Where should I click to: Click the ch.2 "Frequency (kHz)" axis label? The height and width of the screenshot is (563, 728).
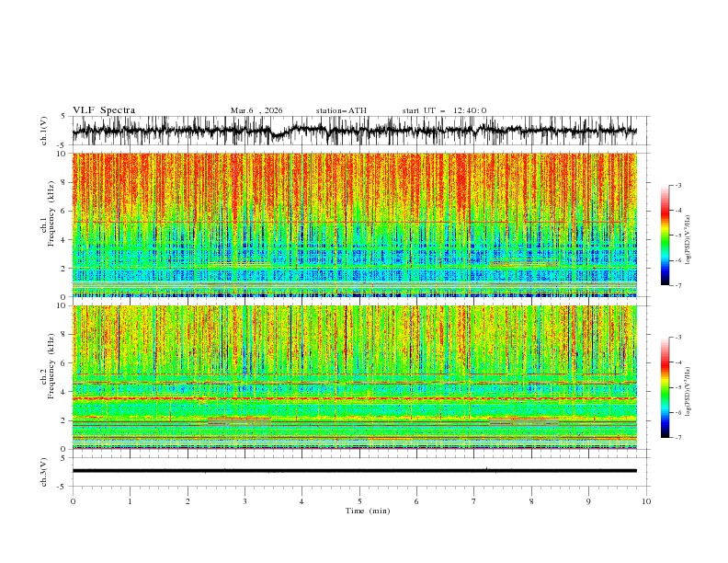(x=51, y=366)
